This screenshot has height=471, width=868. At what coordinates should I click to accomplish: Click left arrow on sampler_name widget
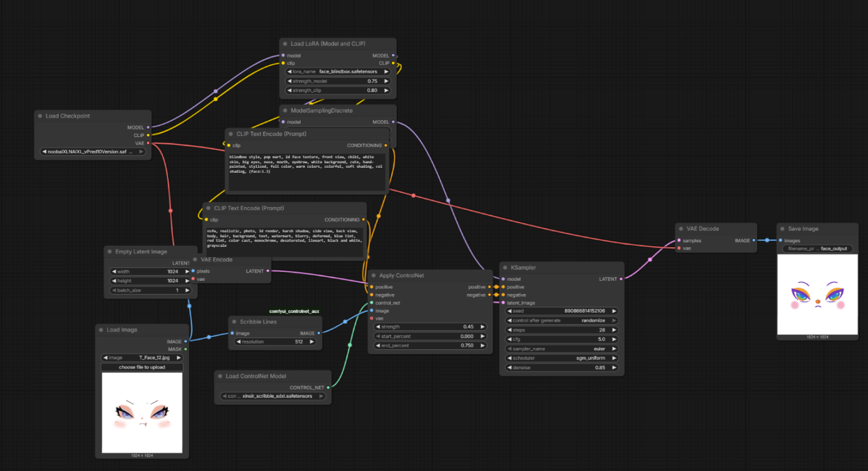[x=509, y=349]
